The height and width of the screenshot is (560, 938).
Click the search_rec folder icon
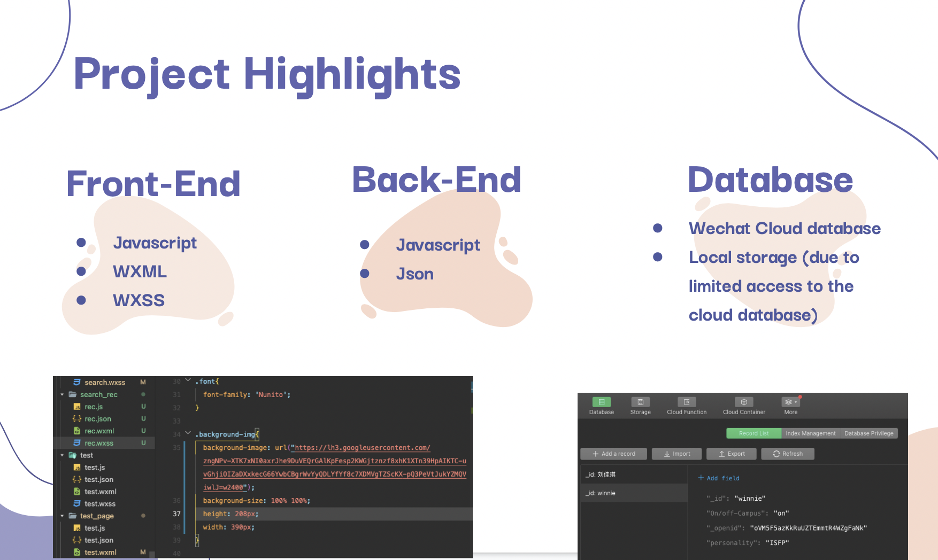tap(72, 395)
